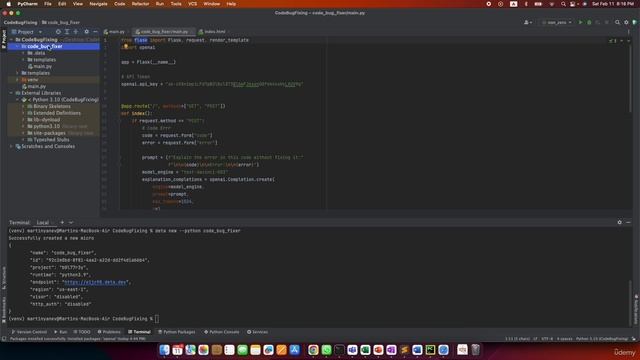Collapse the code_bug_fixer folder
Viewport: 640px width, 360px height.
[18, 47]
